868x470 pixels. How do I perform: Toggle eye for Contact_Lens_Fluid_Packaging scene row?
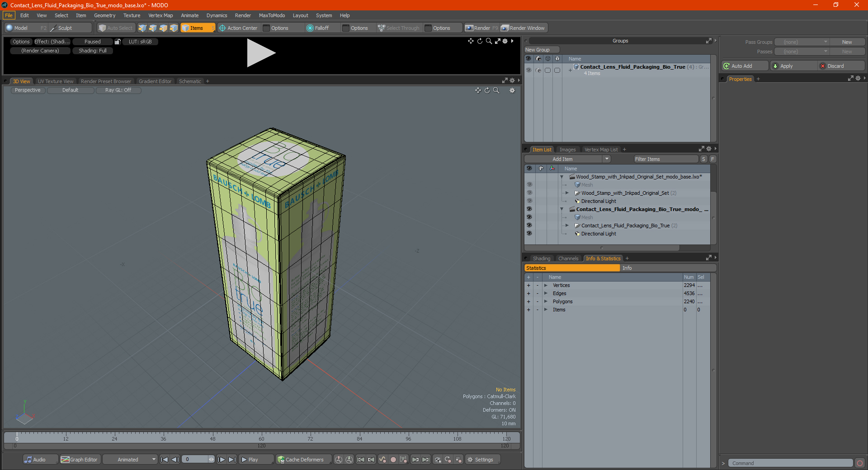pyautogui.click(x=529, y=209)
